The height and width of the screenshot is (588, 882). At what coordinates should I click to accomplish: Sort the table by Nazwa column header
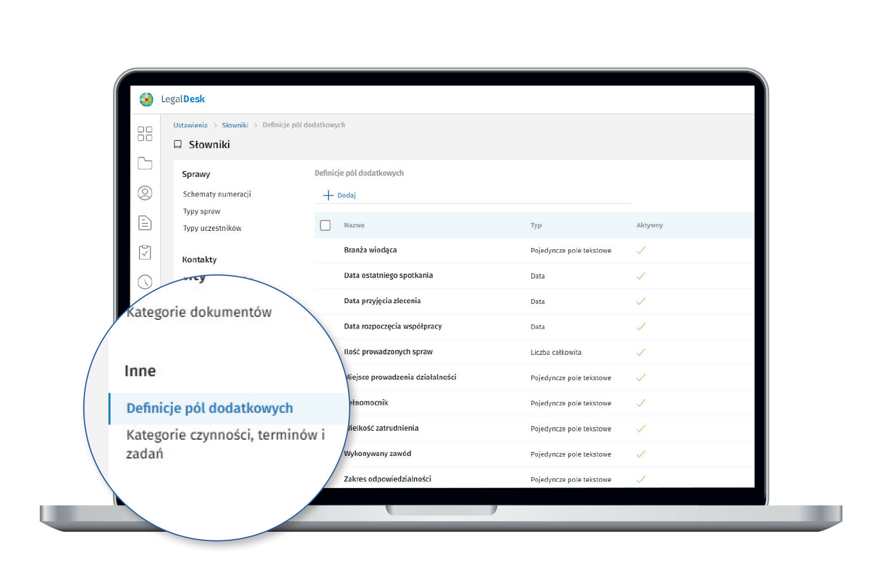(x=354, y=225)
